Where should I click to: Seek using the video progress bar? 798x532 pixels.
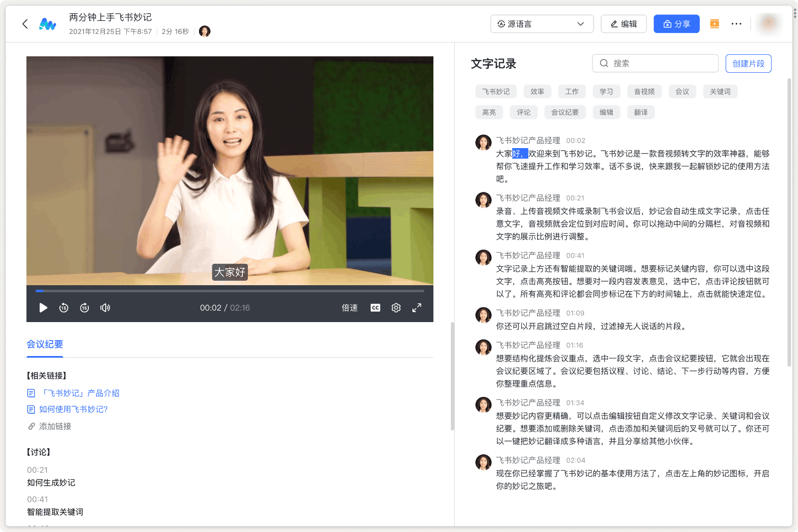pos(229,291)
